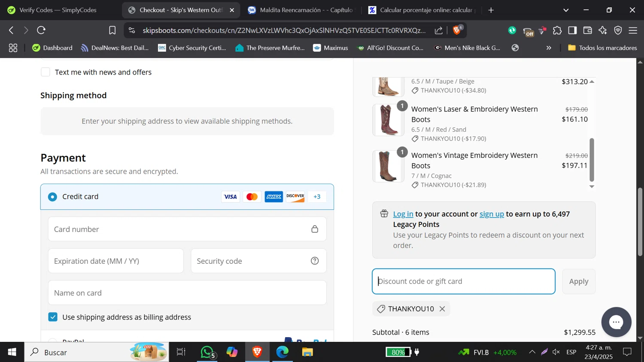Open Men's Nike Black G bookmark
644x362 pixels.
467,48
